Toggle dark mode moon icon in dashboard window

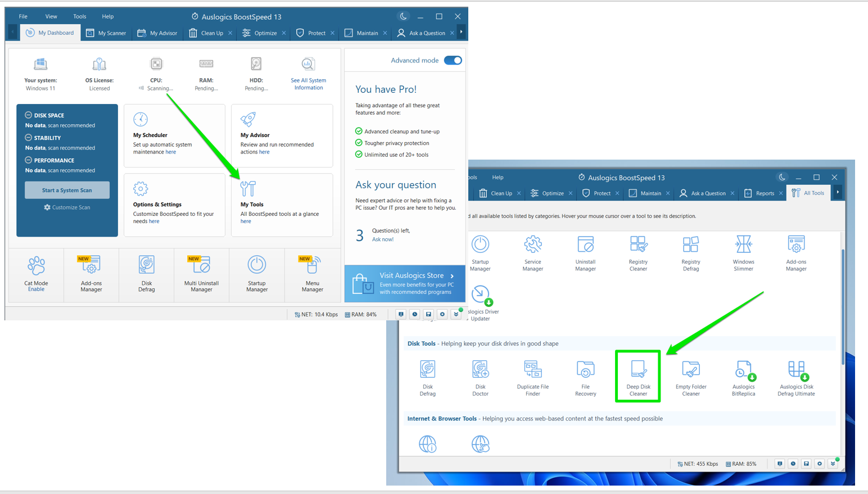tap(403, 16)
